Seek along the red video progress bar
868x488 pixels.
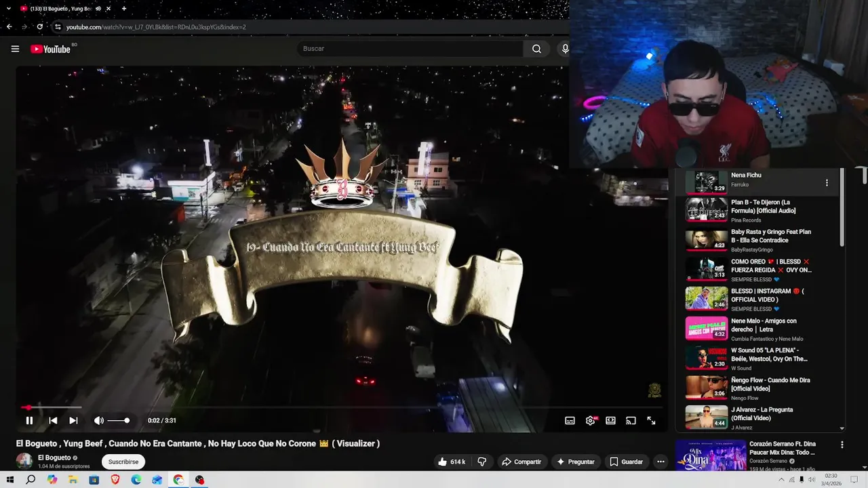[341, 407]
